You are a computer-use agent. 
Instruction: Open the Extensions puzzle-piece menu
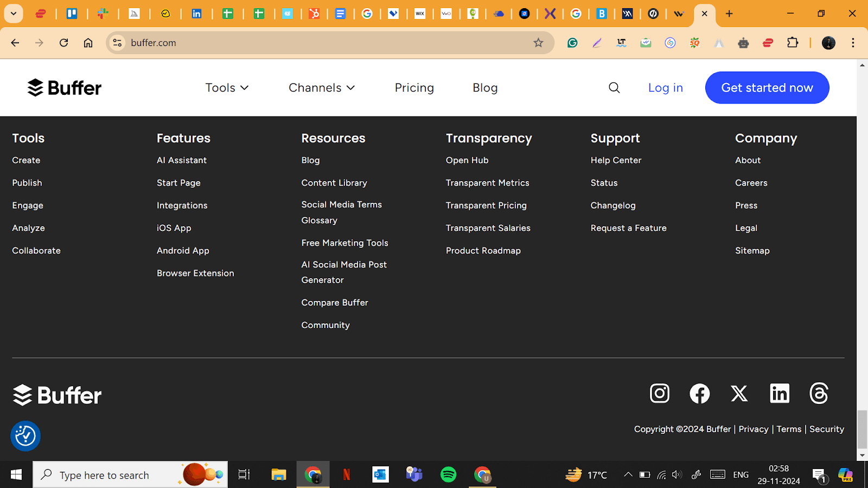[793, 43]
